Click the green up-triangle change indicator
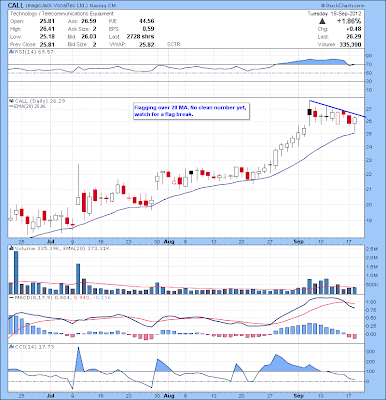The width and height of the screenshot is (386, 400). click(322, 21)
